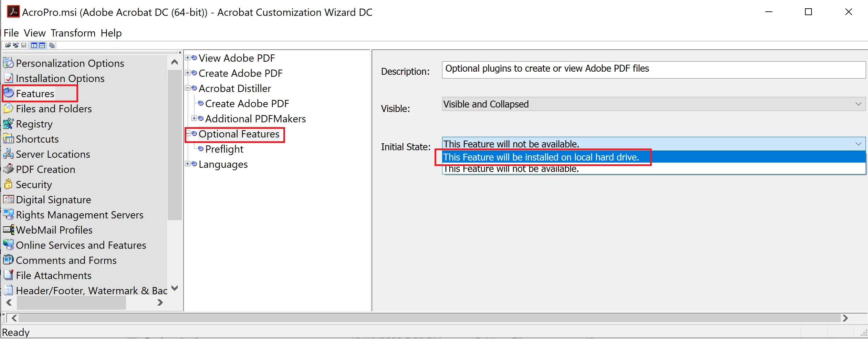Click inside the Description text field

pos(653,70)
